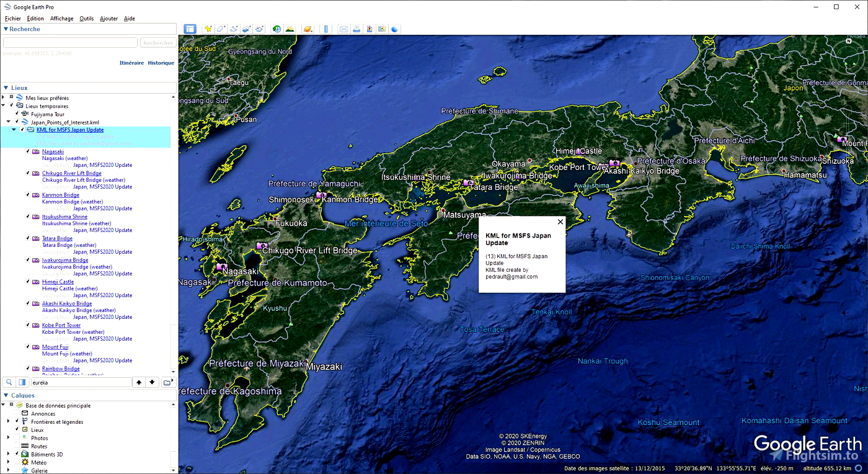This screenshot has height=474, width=868.
Task: Toggle the Kanmon Bridge checkbox
Action: click(28, 195)
